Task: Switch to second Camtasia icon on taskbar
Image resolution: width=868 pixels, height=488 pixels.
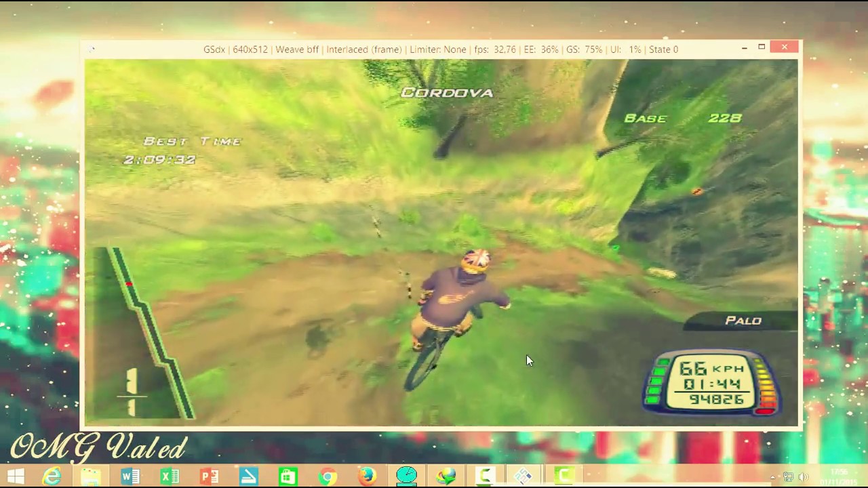Action: [x=564, y=476]
